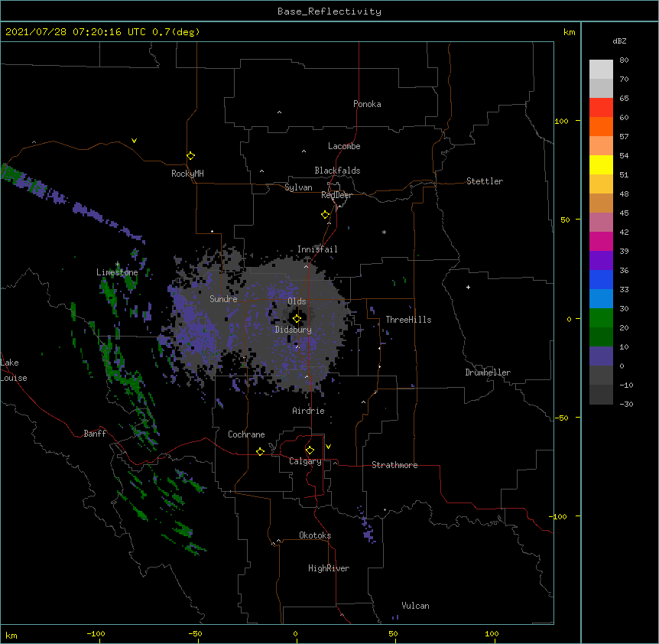Select the pink 42-45 dBZ legend swatch
Screen dimensions: 659x644
point(601,223)
